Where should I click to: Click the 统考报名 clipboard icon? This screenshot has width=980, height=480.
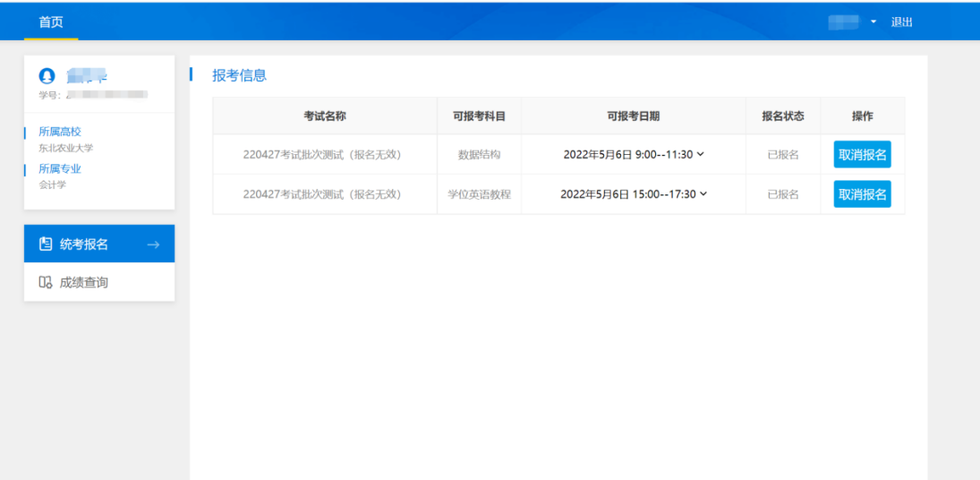pyautogui.click(x=46, y=244)
